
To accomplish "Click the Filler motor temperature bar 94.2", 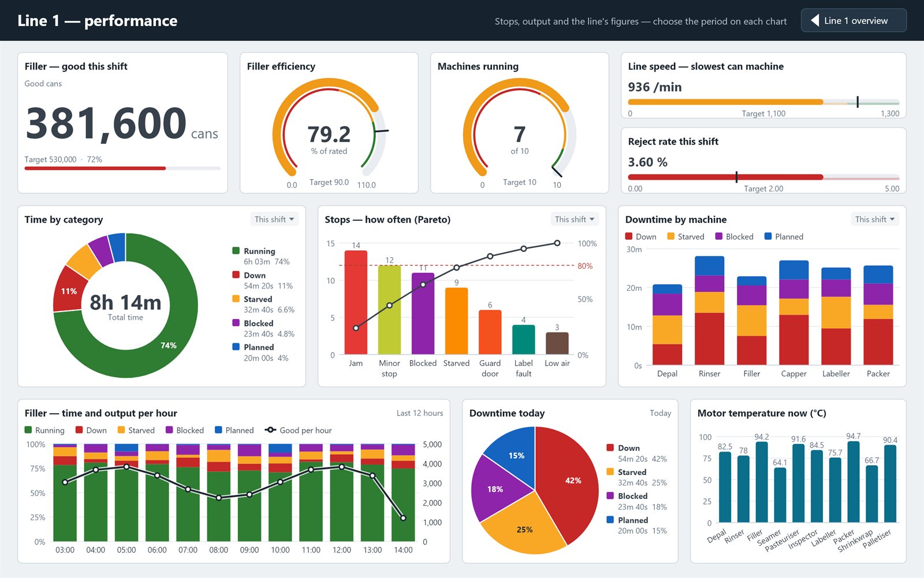I will point(762,482).
